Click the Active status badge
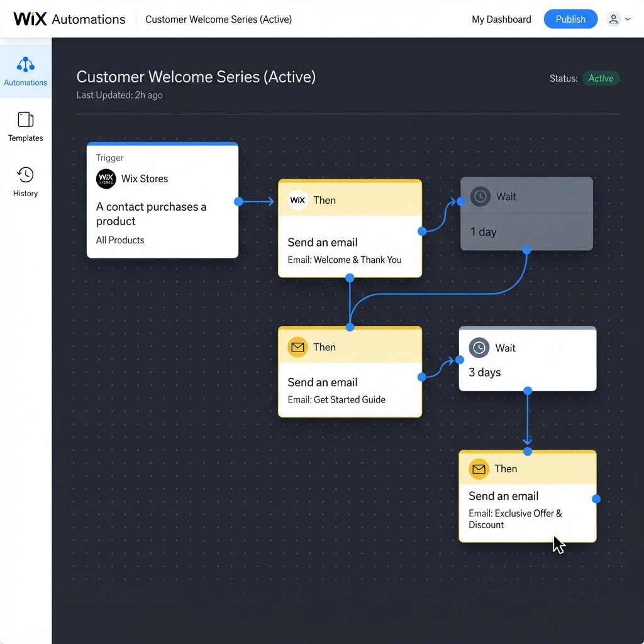644x644 pixels. coord(601,78)
